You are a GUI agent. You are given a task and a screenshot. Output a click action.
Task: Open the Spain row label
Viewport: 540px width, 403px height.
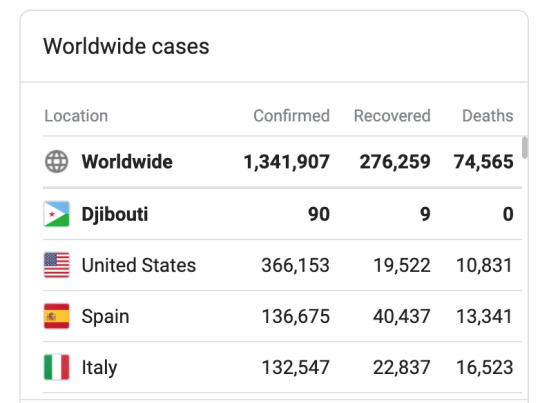point(105,317)
